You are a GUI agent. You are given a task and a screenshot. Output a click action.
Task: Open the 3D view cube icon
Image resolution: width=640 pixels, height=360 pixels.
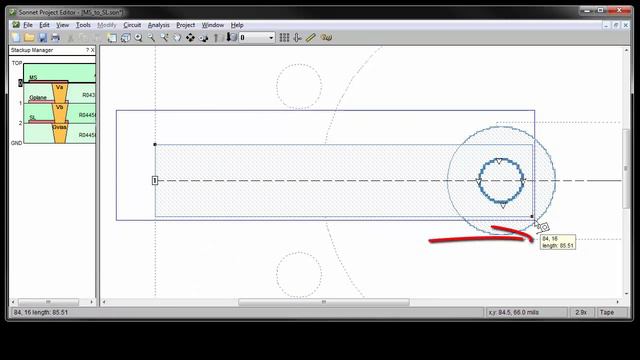(125, 38)
